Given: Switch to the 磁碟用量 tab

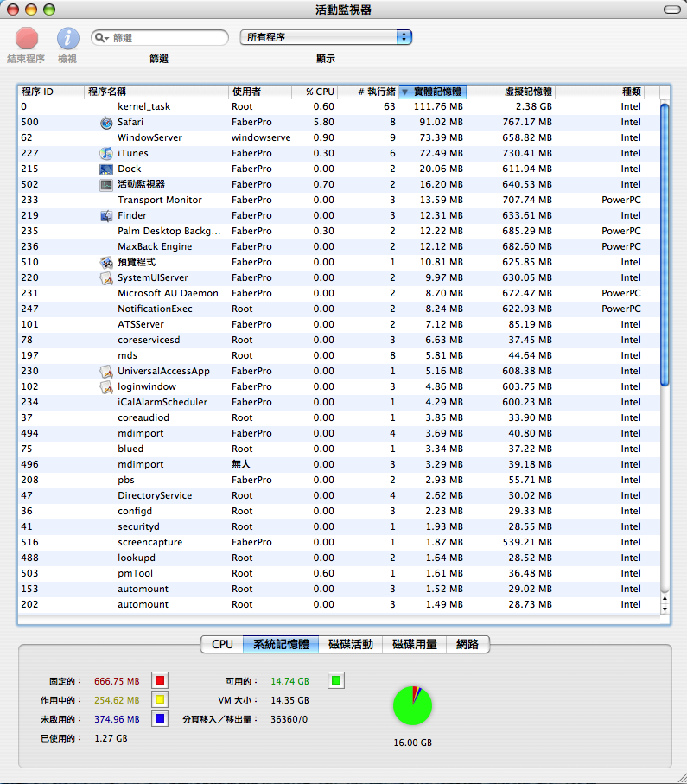Looking at the screenshot, I should [x=415, y=644].
